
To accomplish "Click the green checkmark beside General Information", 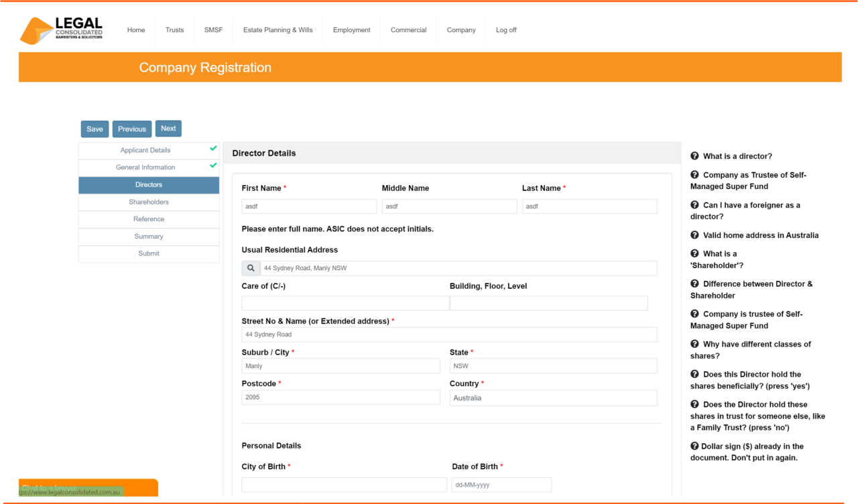I will [213, 165].
